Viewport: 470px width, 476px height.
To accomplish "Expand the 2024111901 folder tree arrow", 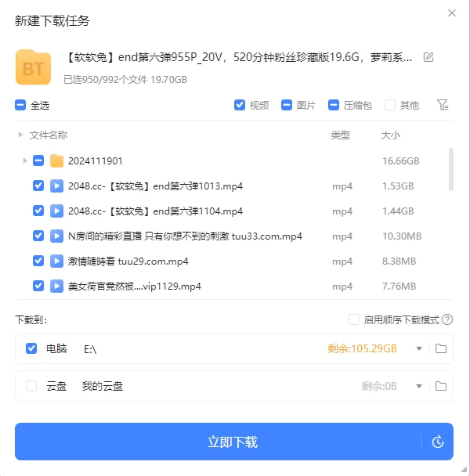I will [x=25, y=161].
